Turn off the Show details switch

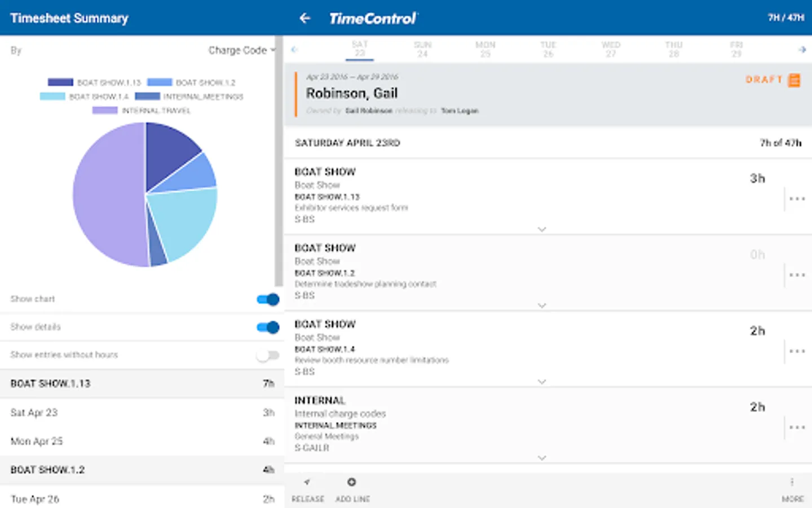(268, 327)
